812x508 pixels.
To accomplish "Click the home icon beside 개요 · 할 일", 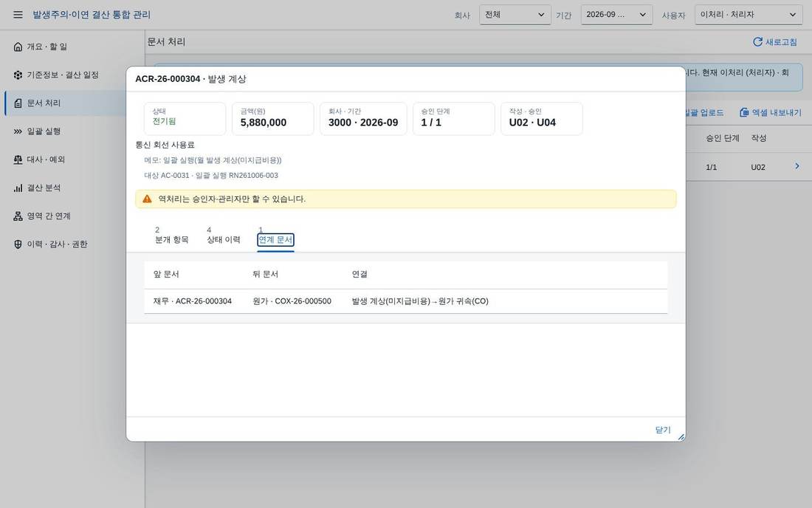I will coord(18,47).
